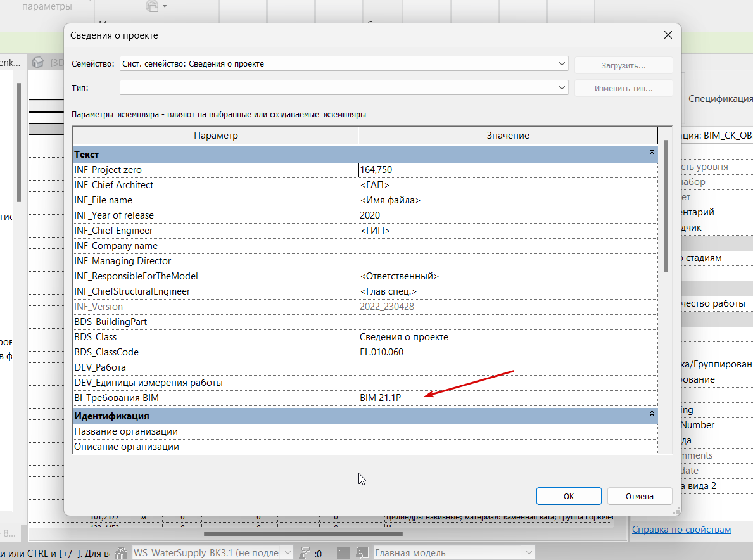
Task: Click the worksets icon in status bar
Action: coord(121,553)
